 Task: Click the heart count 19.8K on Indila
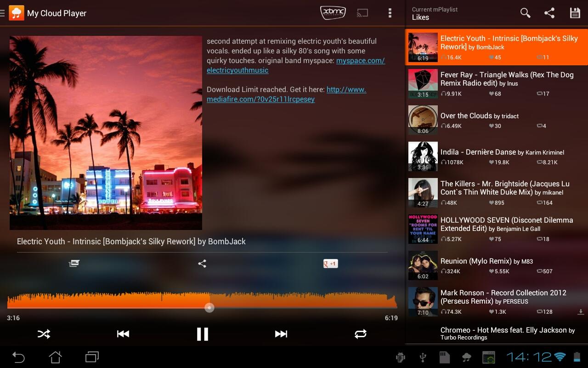pyautogui.click(x=499, y=162)
